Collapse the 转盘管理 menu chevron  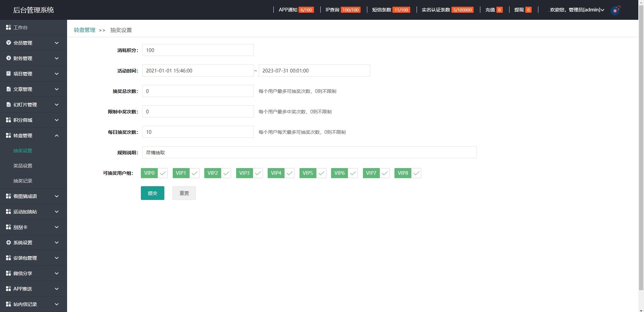pyautogui.click(x=57, y=136)
